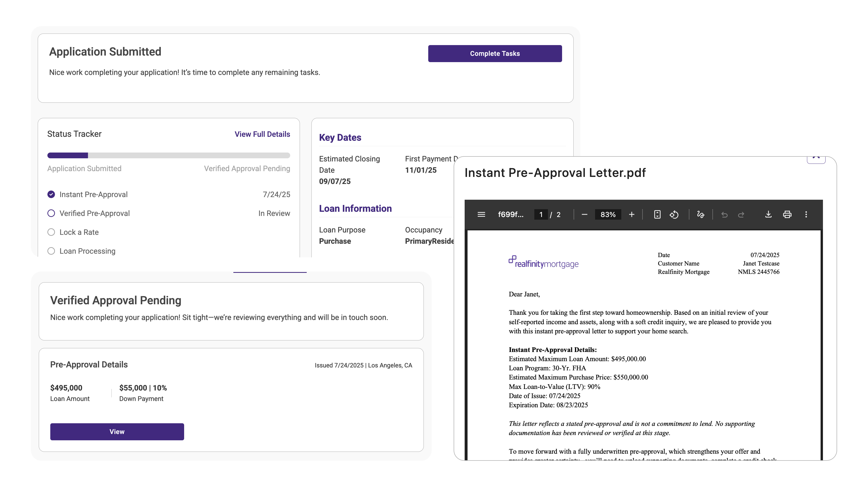Select the Loan Processing status circle

tap(51, 251)
